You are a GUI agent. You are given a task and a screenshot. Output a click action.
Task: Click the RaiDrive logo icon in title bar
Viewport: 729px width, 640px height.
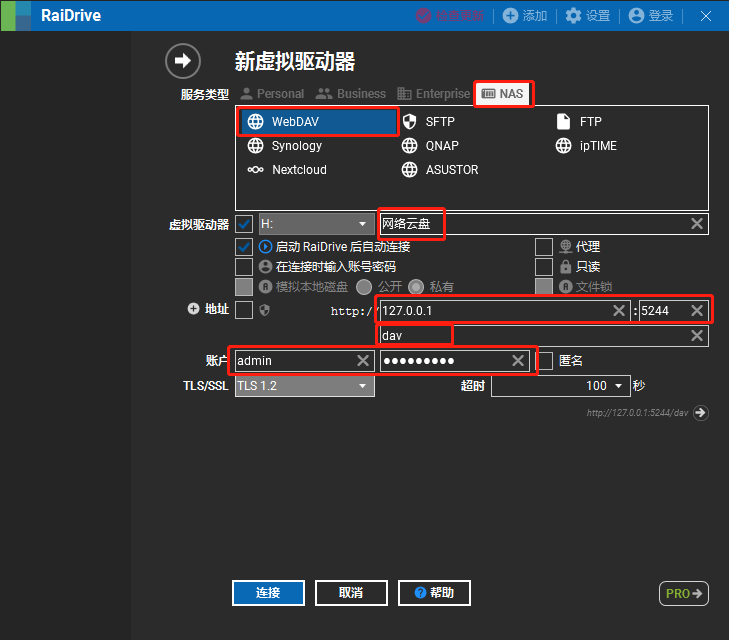coord(16,16)
